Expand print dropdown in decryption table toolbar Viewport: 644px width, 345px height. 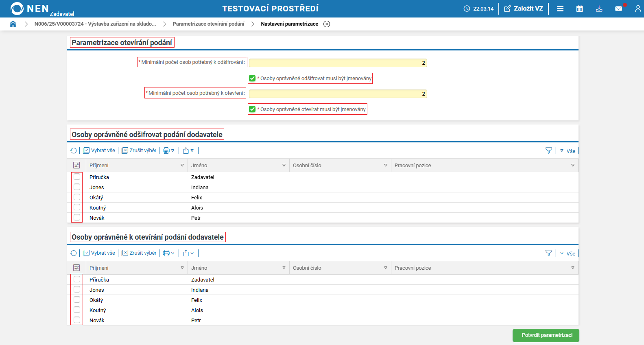click(x=168, y=151)
